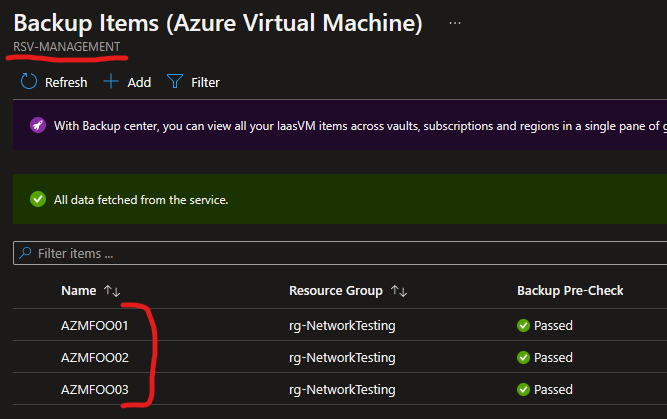Screen dimensions: 667x419
Task: Select the AZMFOO01 backup item
Action: (x=94, y=325)
